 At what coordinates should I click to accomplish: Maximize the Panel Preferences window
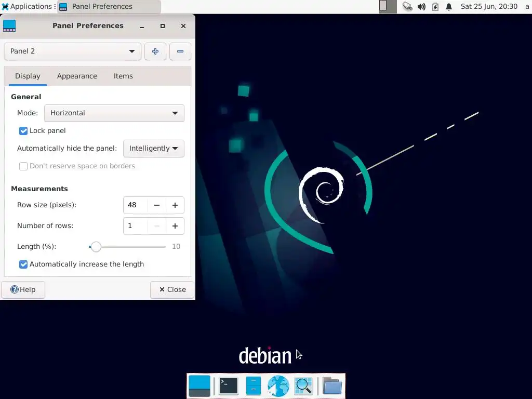coord(163,26)
